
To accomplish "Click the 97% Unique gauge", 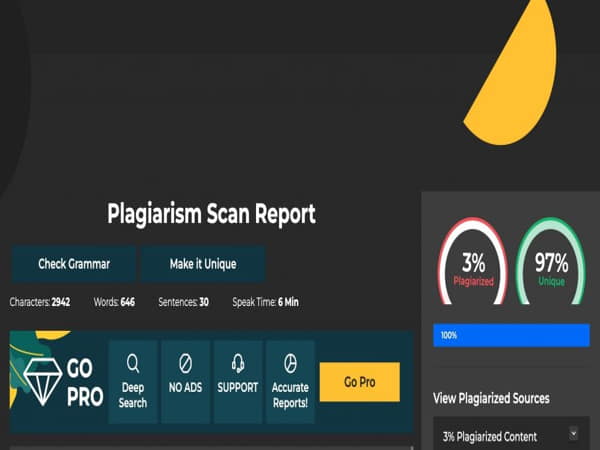I will (x=551, y=262).
